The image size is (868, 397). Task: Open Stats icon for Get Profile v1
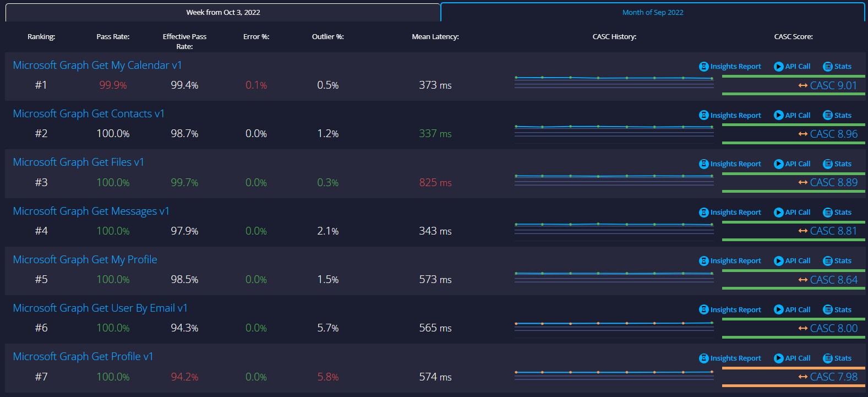point(827,358)
